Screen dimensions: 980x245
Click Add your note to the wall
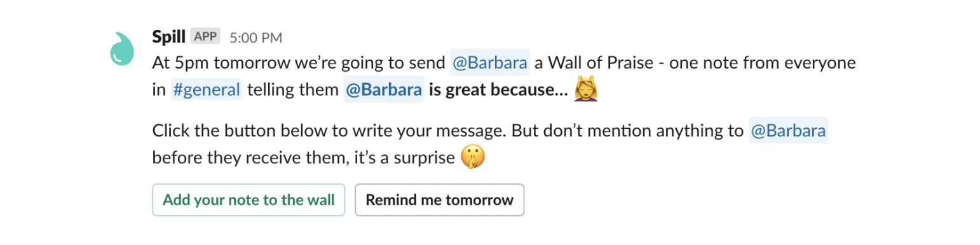[248, 200]
